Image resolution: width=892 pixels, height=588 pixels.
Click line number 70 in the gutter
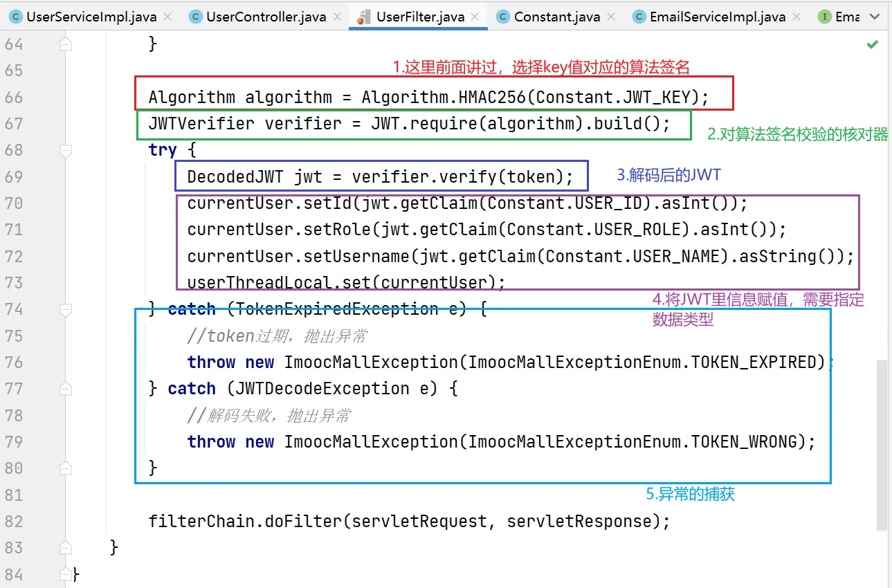click(x=14, y=203)
